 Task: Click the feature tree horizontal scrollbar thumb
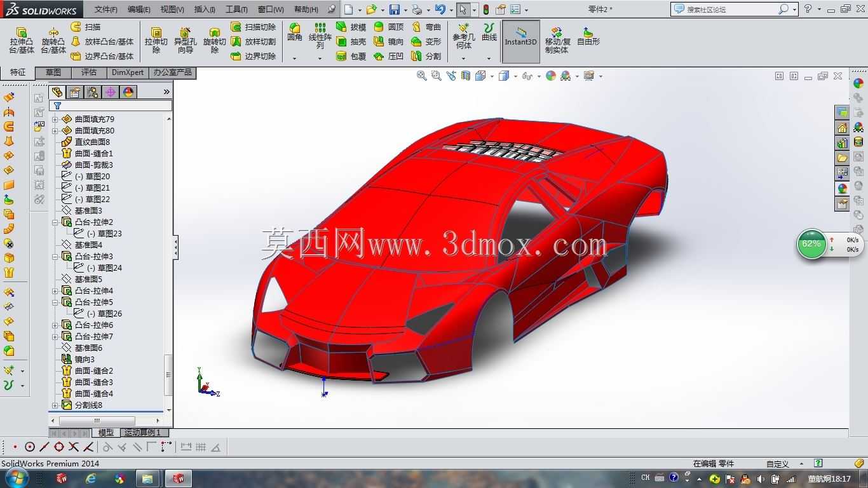(97, 421)
